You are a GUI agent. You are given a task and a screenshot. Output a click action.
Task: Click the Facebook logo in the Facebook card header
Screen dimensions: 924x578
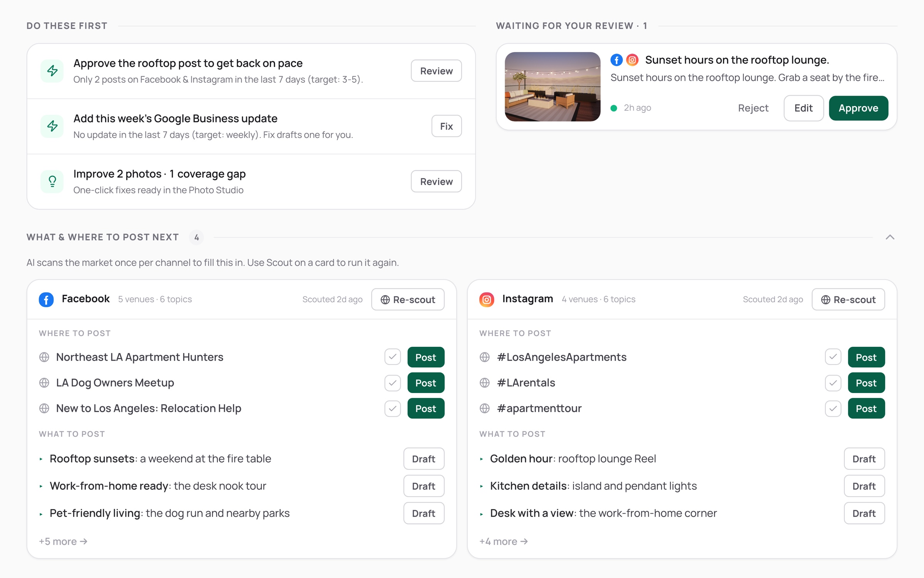point(46,299)
